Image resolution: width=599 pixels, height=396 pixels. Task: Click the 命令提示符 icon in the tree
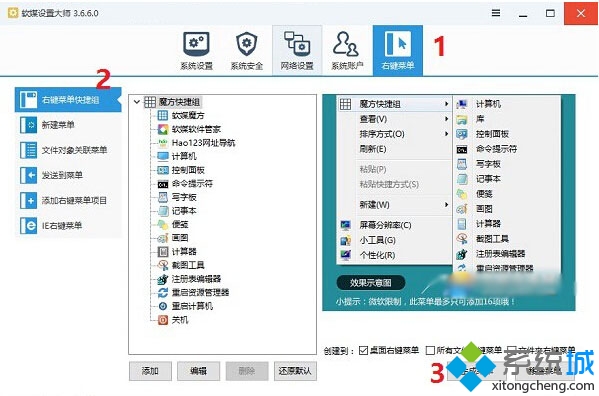[163, 184]
